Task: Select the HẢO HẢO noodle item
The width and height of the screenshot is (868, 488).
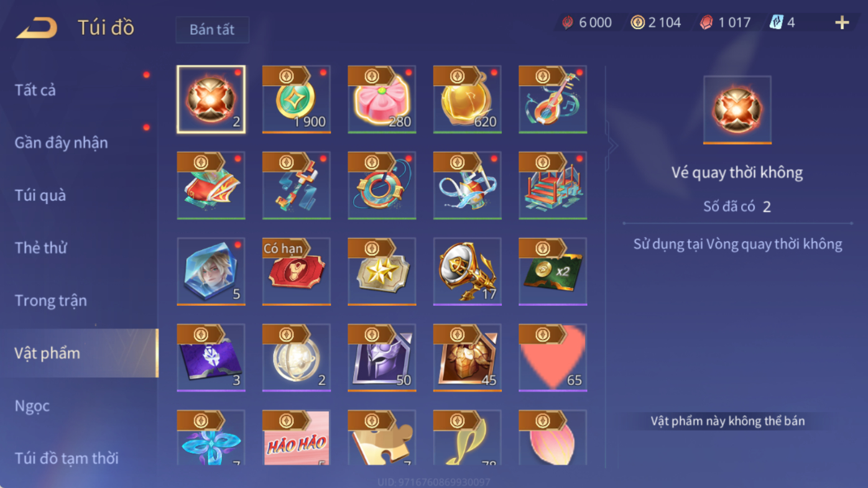Action: tap(297, 438)
